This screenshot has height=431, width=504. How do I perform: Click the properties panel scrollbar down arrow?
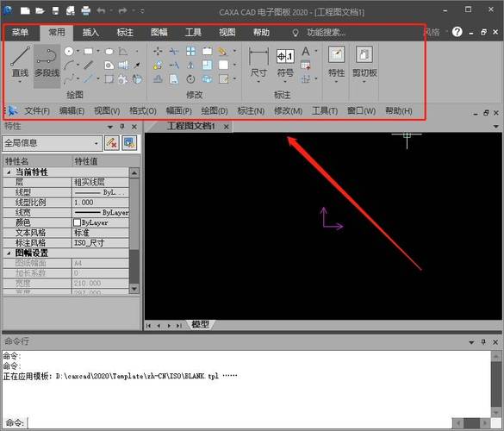point(134,289)
